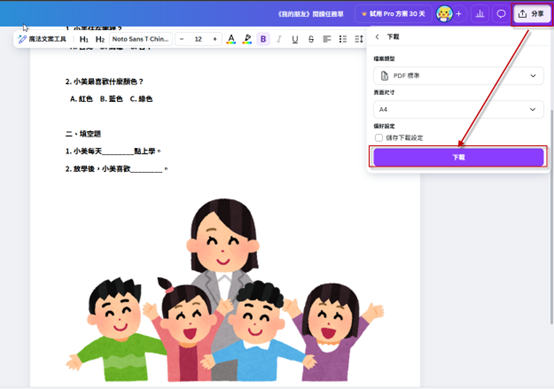Apply Heading 2 style (H2)
The height and width of the screenshot is (389, 554).
[100, 39]
